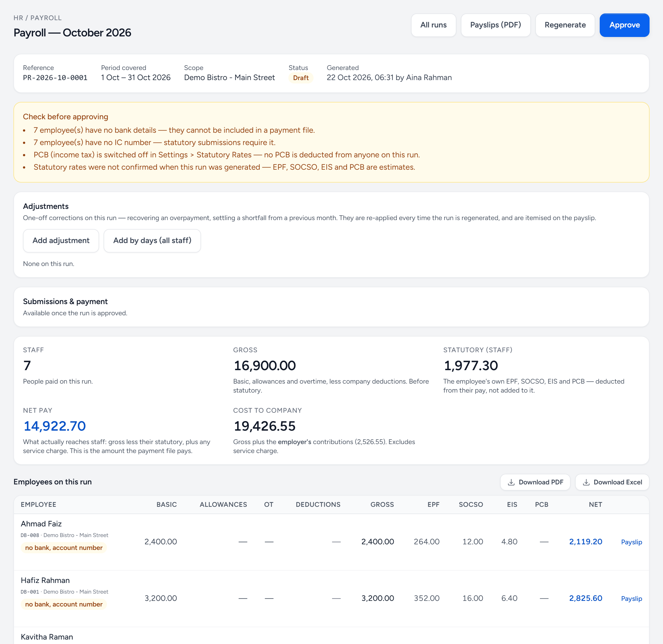Viewport: 663px width, 644px height.
Task: Click the Statutory (Staff) value 1,977.30
Action: (x=471, y=365)
